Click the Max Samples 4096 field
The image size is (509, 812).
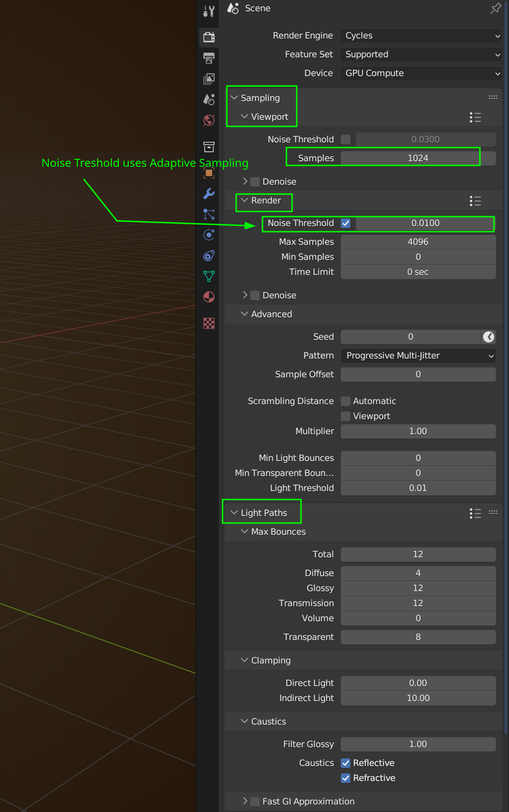pos(417,242)
